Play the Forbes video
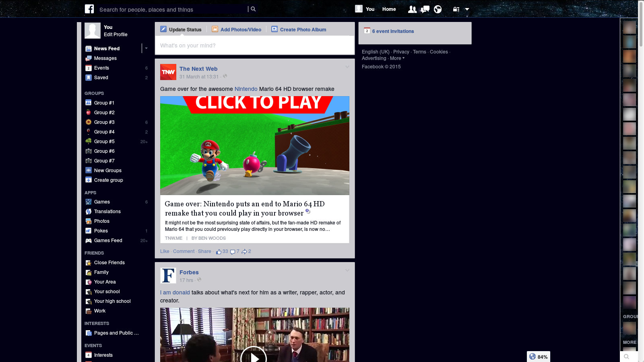 [254, 358]
